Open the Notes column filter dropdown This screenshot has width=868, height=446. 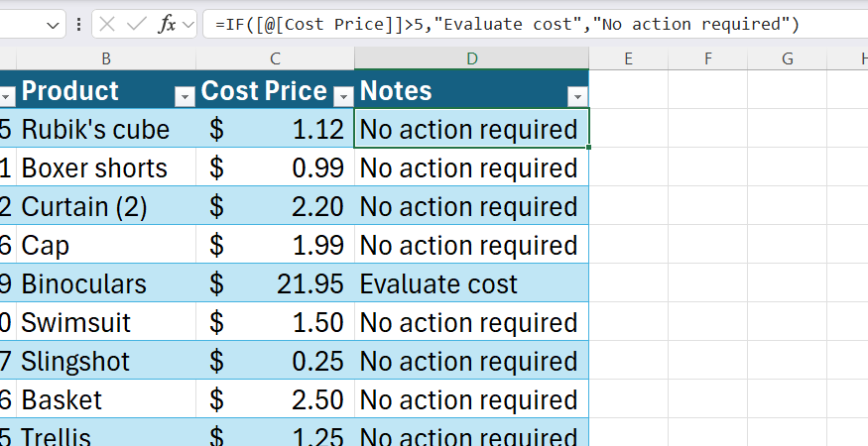(577, 97)
